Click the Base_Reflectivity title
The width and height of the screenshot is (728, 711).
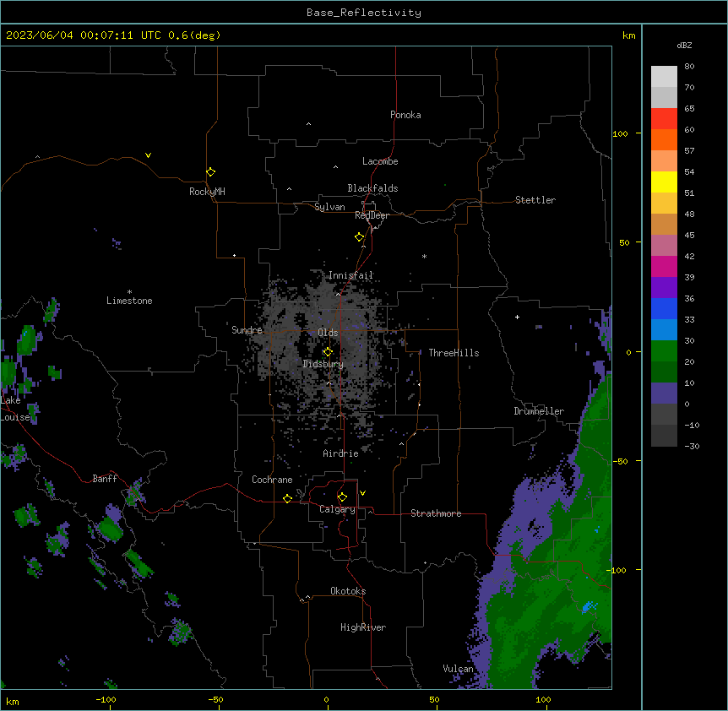(x=364, y=13)
